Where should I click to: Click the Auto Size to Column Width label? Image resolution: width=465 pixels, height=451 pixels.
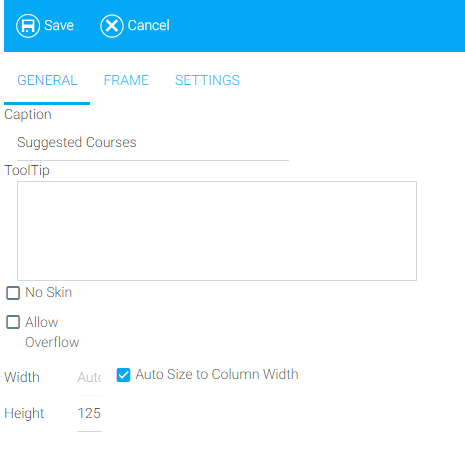click(217, 374)
